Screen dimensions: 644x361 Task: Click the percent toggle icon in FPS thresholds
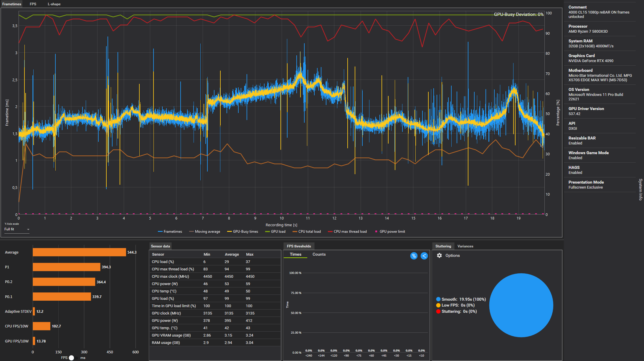(x=414, y=256)
